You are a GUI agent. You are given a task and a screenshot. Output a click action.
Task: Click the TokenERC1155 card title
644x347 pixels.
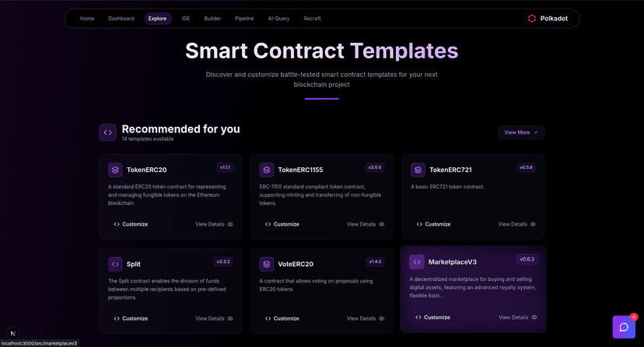(x=300, y=170)
